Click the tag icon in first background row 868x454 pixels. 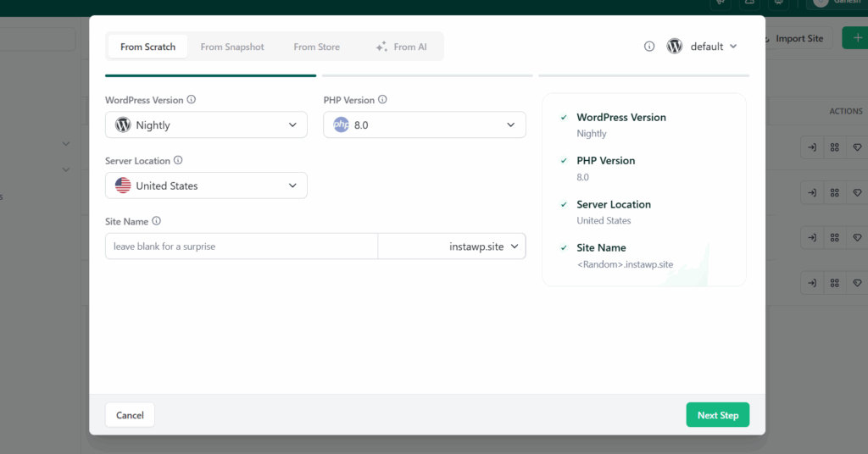tap(857, 147)
